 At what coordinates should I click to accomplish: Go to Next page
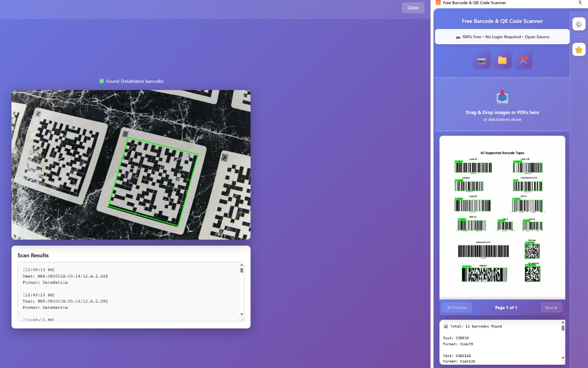[551, 308]
